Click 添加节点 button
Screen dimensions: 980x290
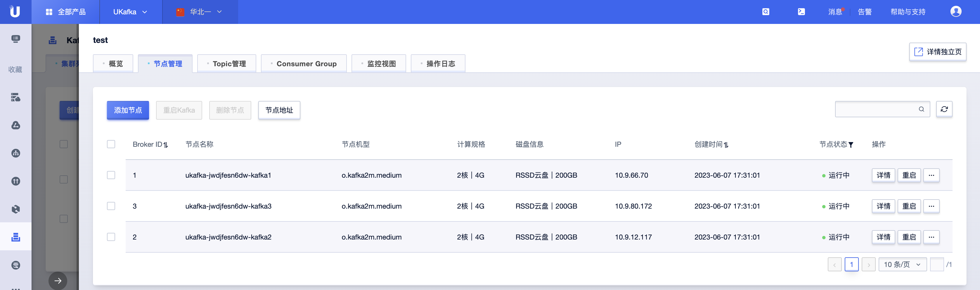pyautogui.click(x=128, y=110)
